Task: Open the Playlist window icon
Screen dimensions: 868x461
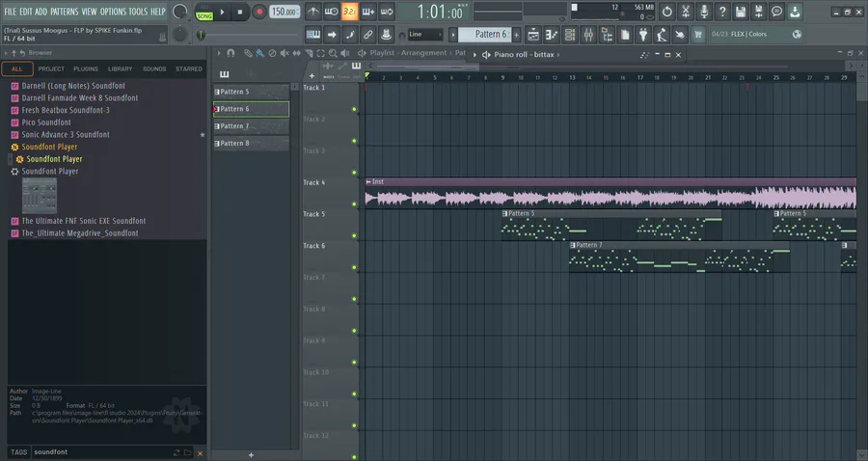Action: click(x=533, y=35)
